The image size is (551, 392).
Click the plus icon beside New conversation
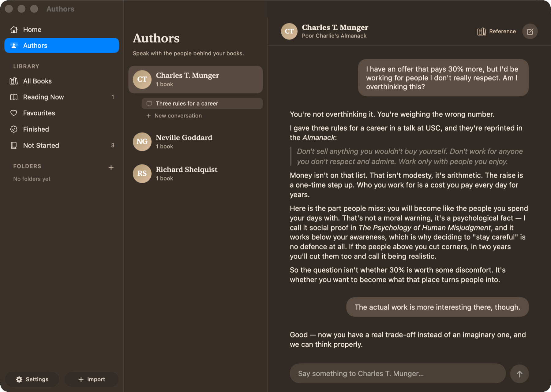[x=148, y=116]
